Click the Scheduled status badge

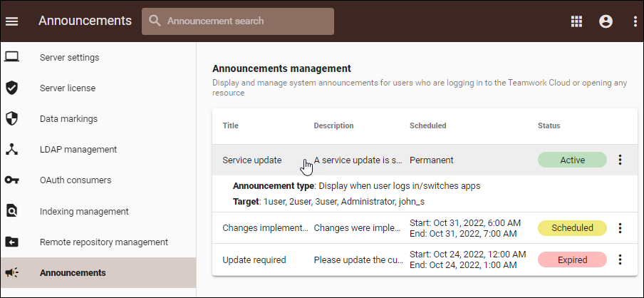pyautogui.click(x=572, y=228)
